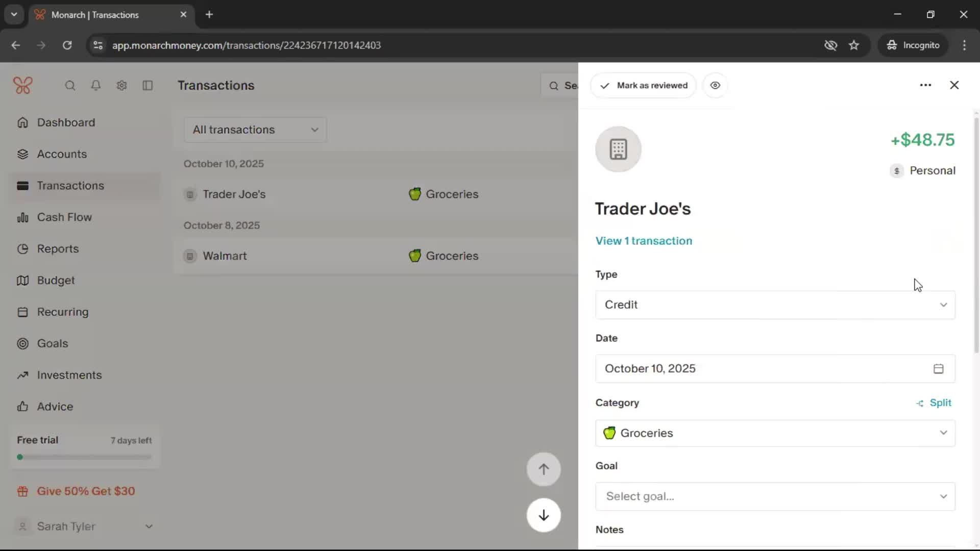
Task: Open the Groceries category dropdown
Action: coord(775,433)
